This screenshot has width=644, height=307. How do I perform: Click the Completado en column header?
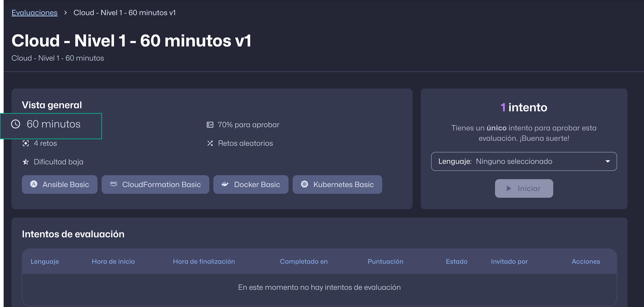coord(304,261)
